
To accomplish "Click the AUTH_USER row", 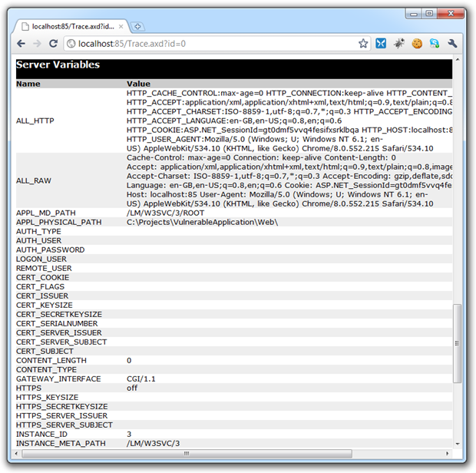I will coord(234,240).
